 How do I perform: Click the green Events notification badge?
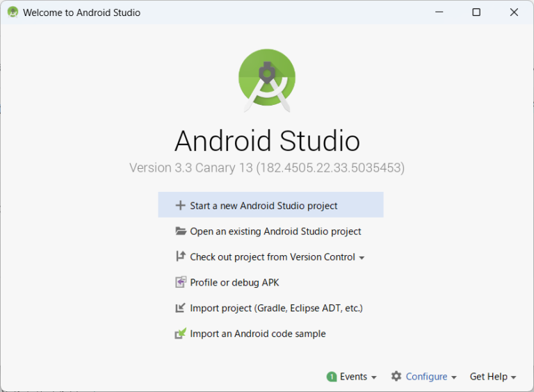point(332,377)
